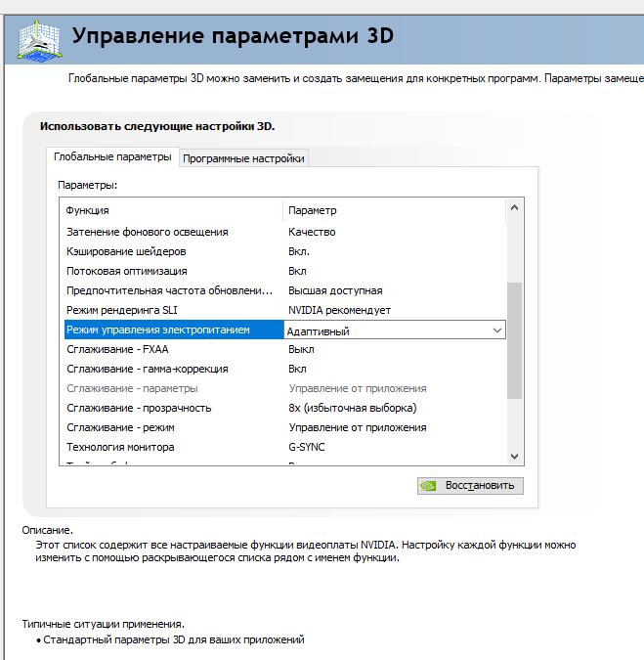Click the parameters list scrollbar thumb
Screen dimensions: 644x660
point(514,340)
